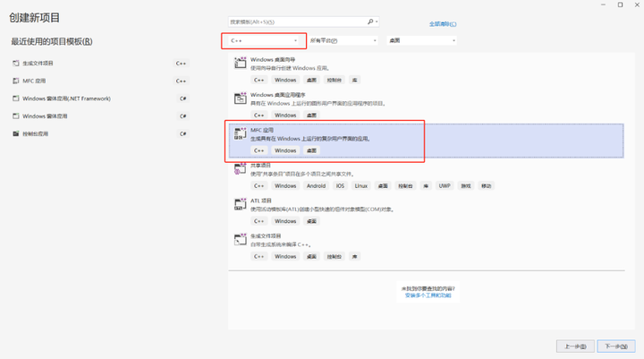Image resolution: width=644 pixels, height=359 pixels.
Task: Select the Windows 桌面应用程序 template title
Action: point(277,95)
